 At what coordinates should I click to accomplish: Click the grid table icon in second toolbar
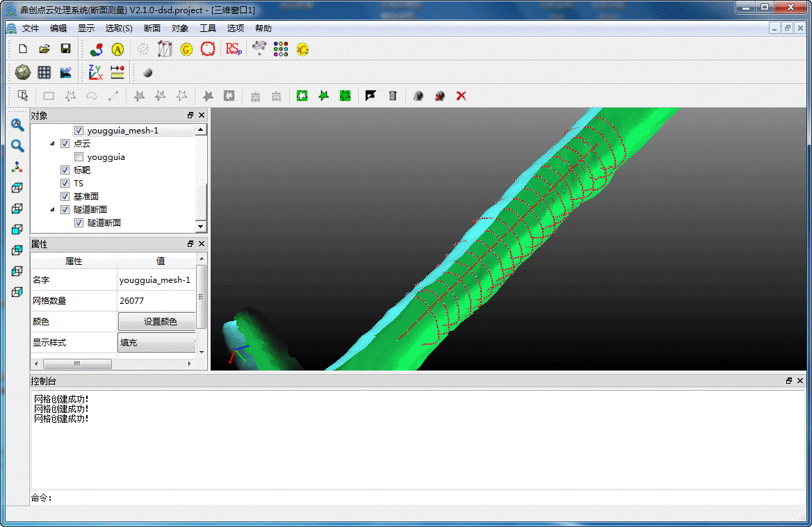[44, 72]
